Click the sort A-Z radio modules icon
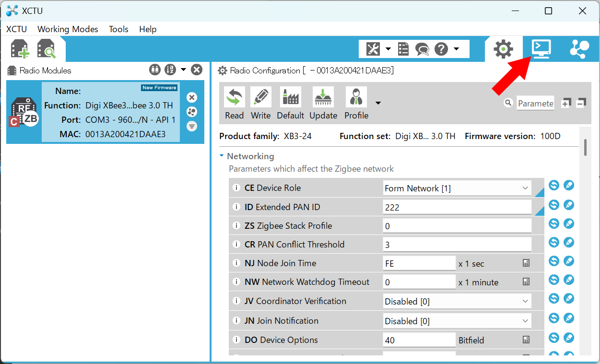Viewport: 600px width, 364px height. 170,70
